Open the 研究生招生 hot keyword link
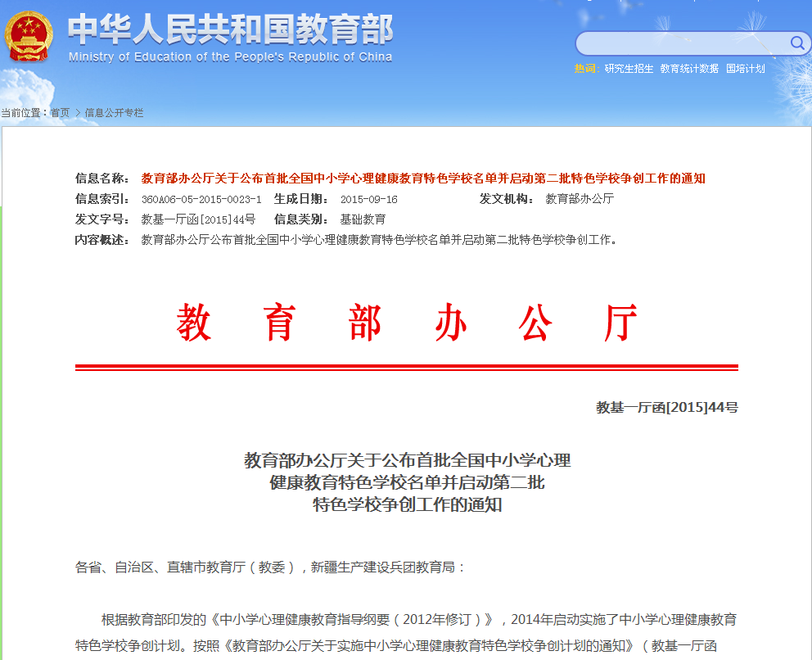 tap(629, 69)
